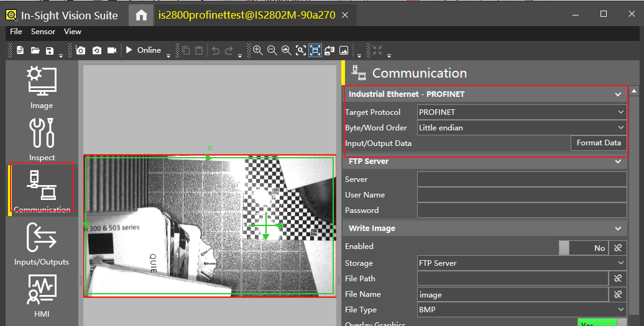Toggle the Online mode button
The image size is (644, 326).
(x=143, y=50)
